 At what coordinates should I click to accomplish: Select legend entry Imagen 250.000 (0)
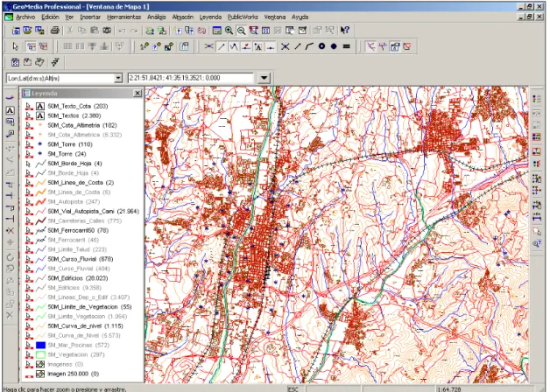click(x=73, y=374)
